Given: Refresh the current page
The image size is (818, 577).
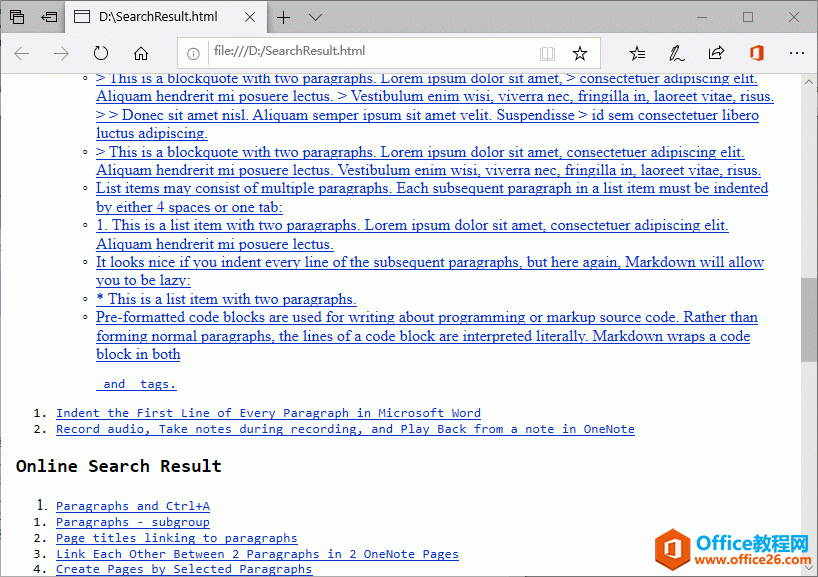Looking at the screenshot, I should (100, 53).
